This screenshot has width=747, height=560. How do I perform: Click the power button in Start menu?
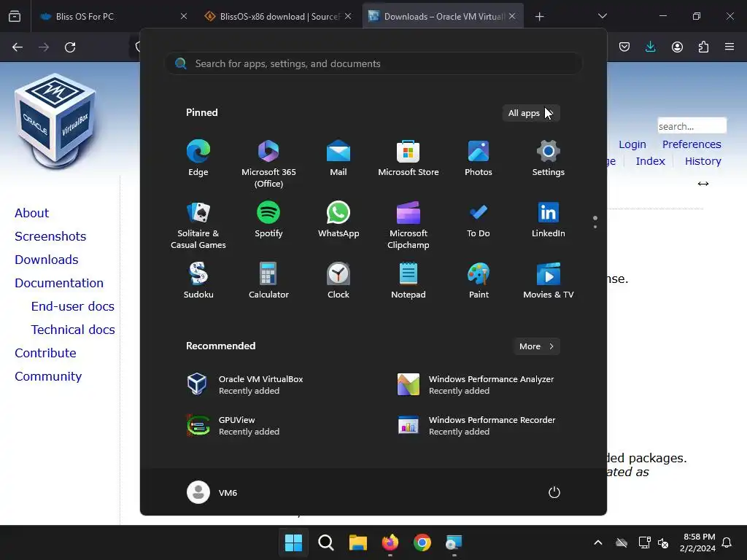(554, 492)
